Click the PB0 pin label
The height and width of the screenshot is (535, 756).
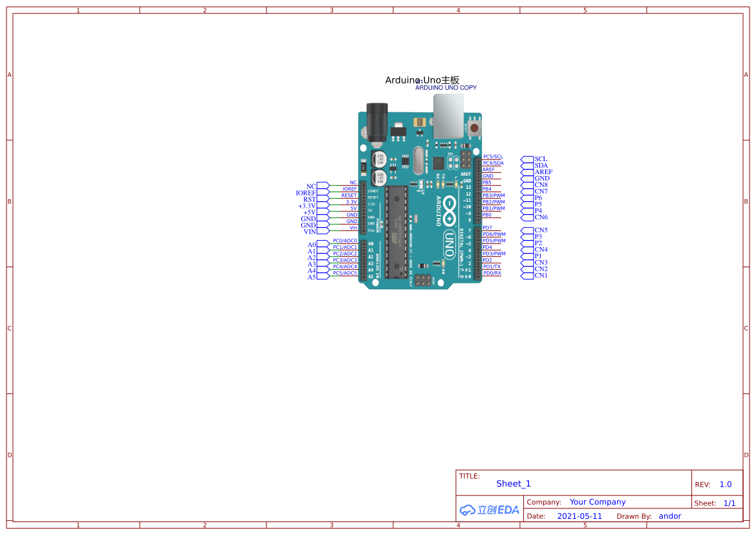[x=487, y=215]
